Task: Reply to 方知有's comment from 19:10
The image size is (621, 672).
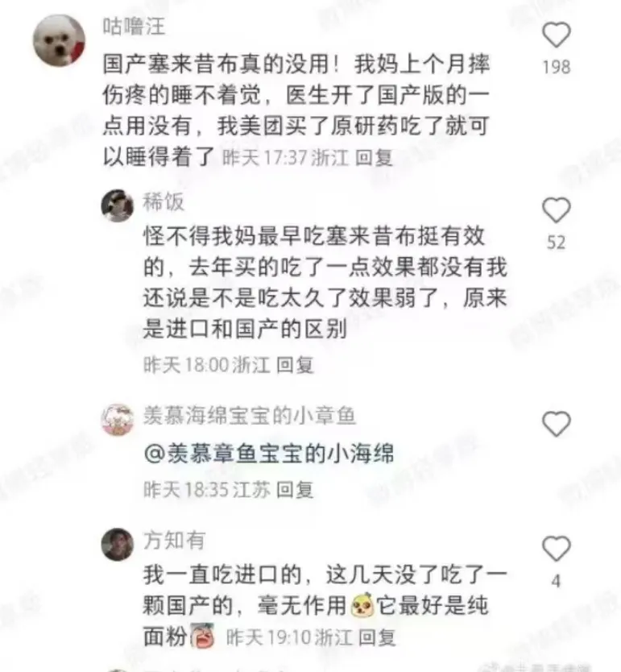Action: [376, 637]
